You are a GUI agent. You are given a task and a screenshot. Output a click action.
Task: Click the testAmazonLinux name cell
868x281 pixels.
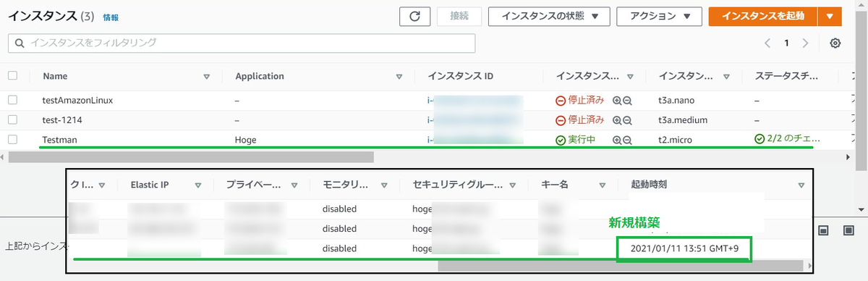pos(78,101)
